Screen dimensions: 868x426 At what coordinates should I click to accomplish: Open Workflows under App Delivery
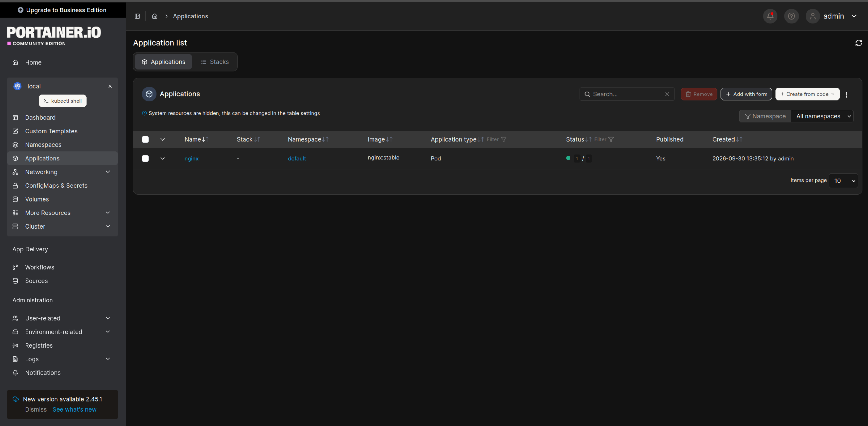62,267
